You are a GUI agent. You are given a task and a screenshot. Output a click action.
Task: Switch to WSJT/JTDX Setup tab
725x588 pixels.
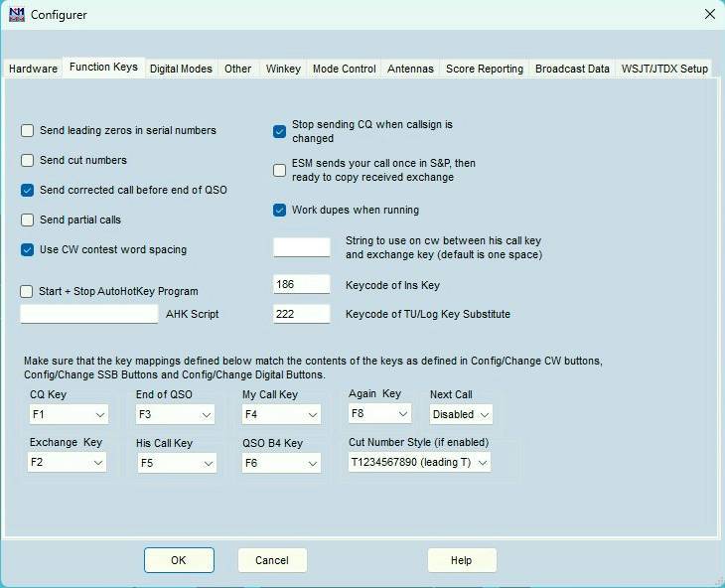pyautogui.click(x=664, y=69)
